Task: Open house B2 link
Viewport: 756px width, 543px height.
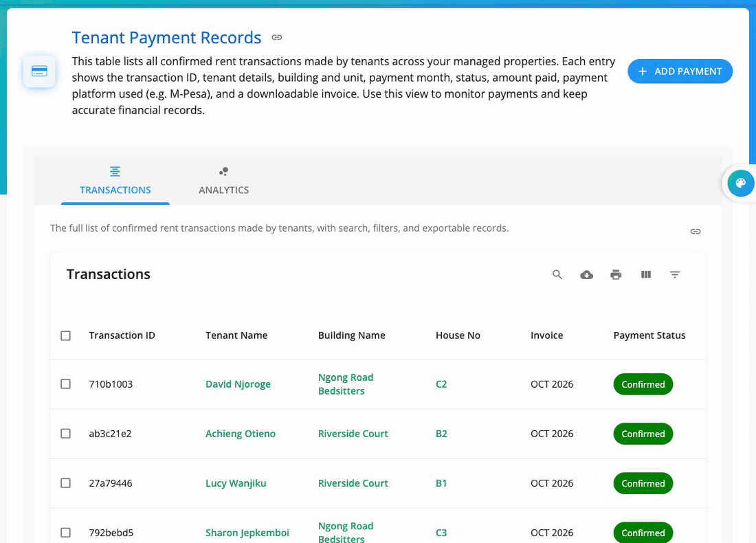Action: click(x=441, y=434)
